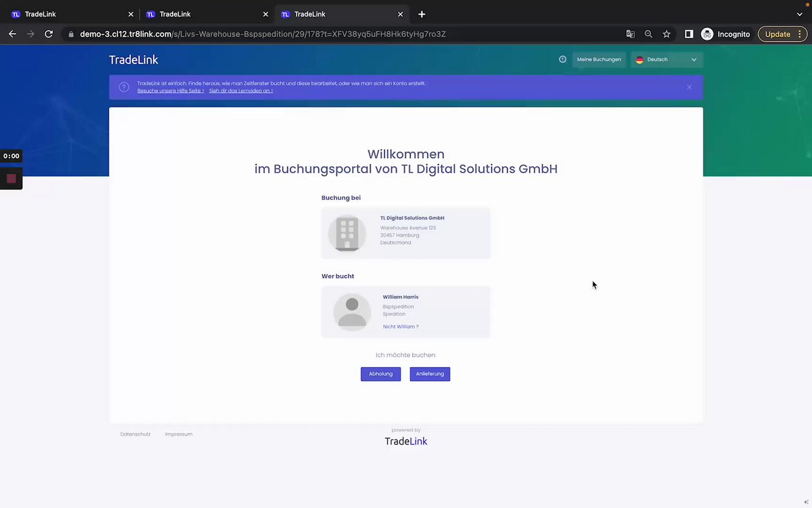Viewport: 812px width, 508px height.
Task: Follow the 'Besuche unsere Hilfe Seite' link
Action: point(171,91)
